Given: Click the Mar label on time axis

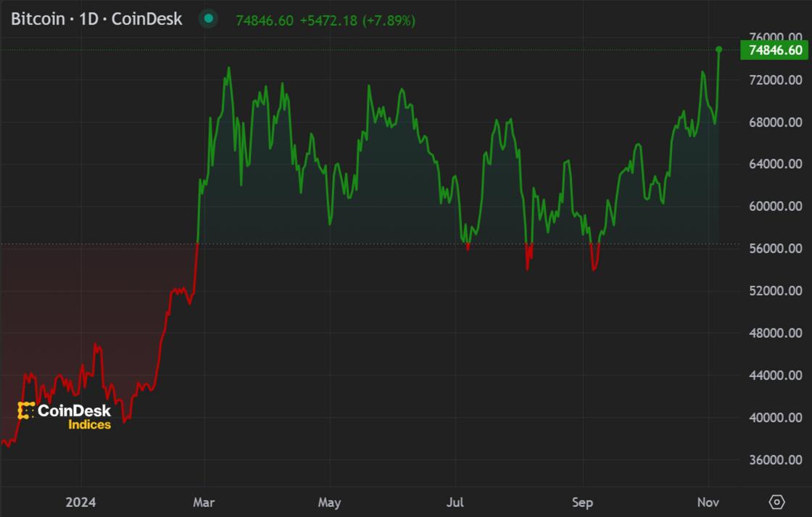Looking at the screenshot, I should 204,502.
